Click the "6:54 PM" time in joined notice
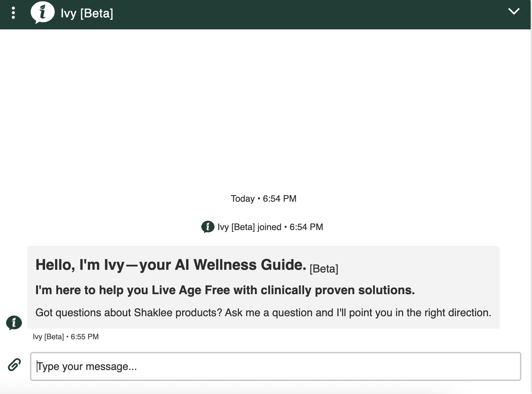Screen dimensions: 532x394 tap(306, 227)
